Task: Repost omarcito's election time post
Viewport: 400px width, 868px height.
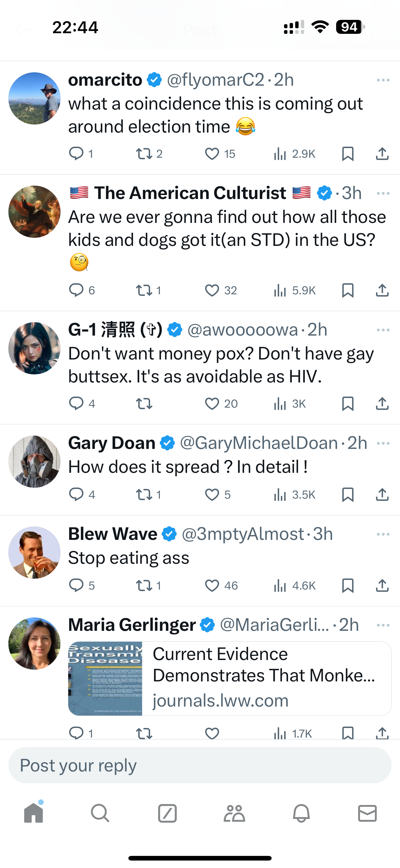Action: pos(144,154)
